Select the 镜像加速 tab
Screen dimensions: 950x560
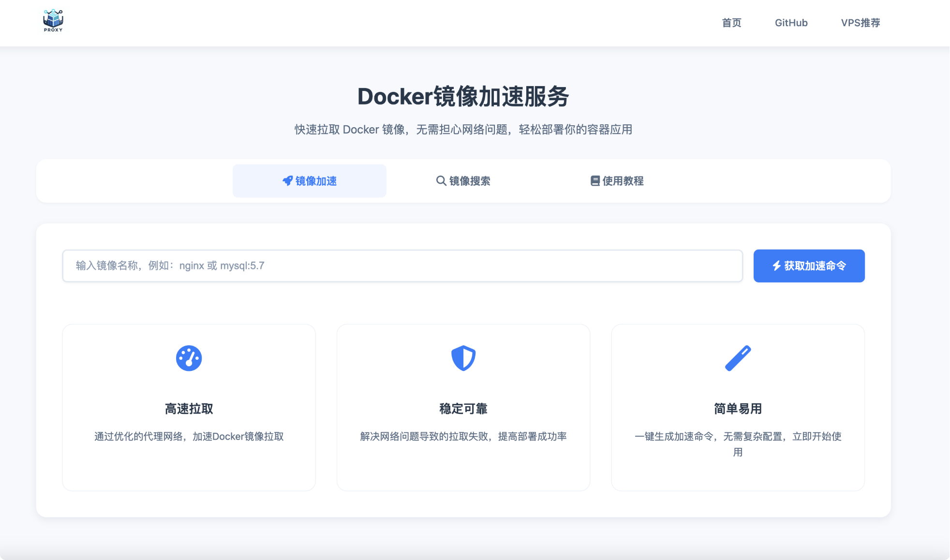[310, 181]
